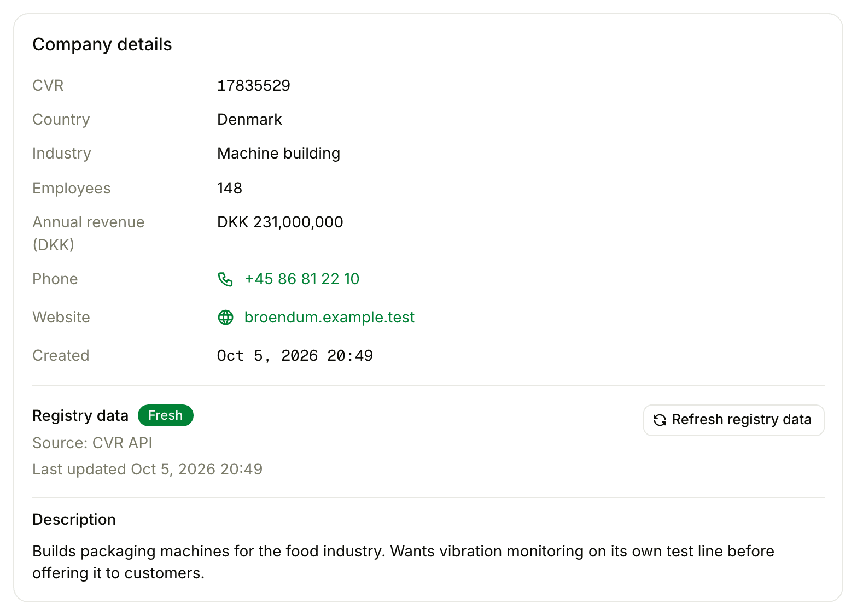This screenshot has width=857, height=616.
Task: Click the refresh arrows icon
Action: [660, 420]
